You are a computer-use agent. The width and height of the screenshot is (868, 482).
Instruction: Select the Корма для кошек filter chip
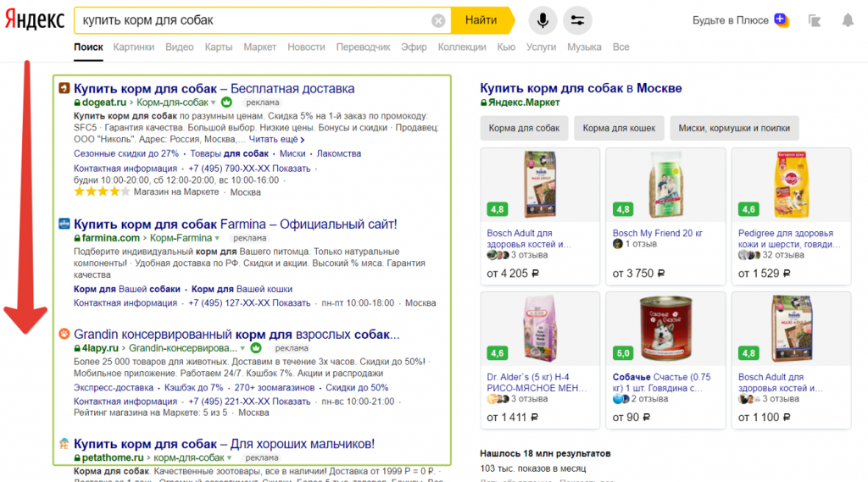click(x=619, y=128)
